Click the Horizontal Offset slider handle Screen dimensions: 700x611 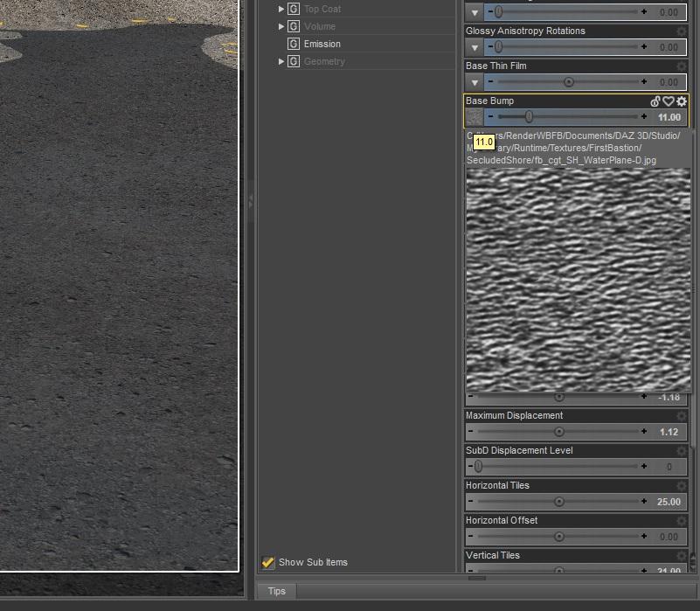pyautogui.click(x=558, y=537)
